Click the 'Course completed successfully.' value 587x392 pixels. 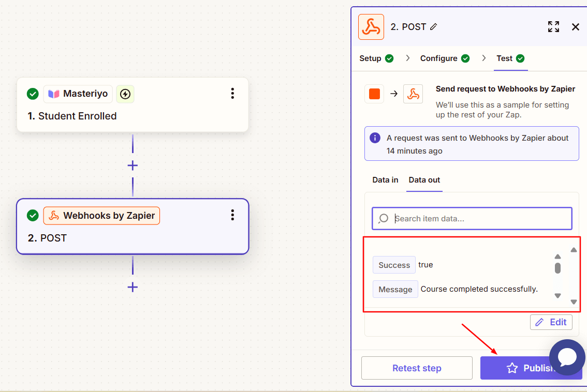[x=479, y=289]
